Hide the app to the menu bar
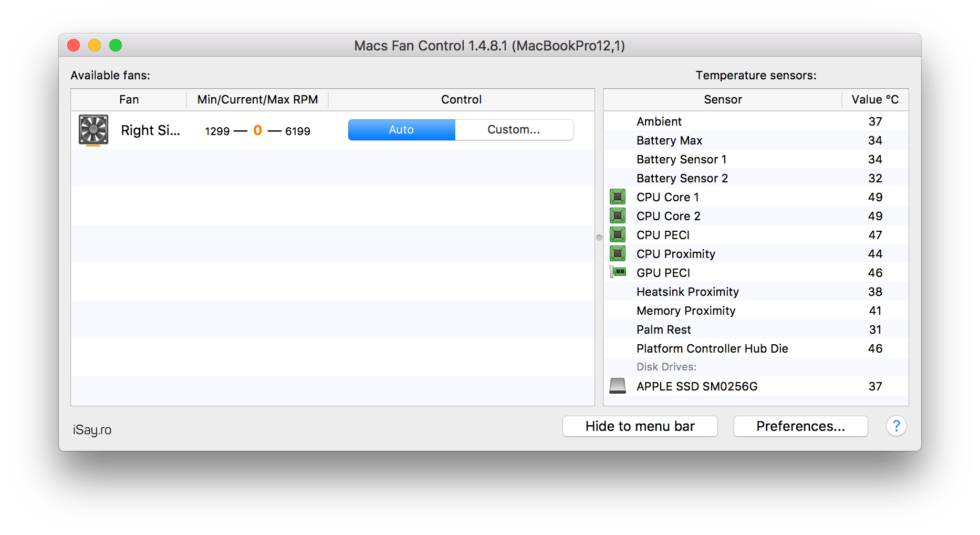Screen dimensions: 980x535 coord(640,426)
